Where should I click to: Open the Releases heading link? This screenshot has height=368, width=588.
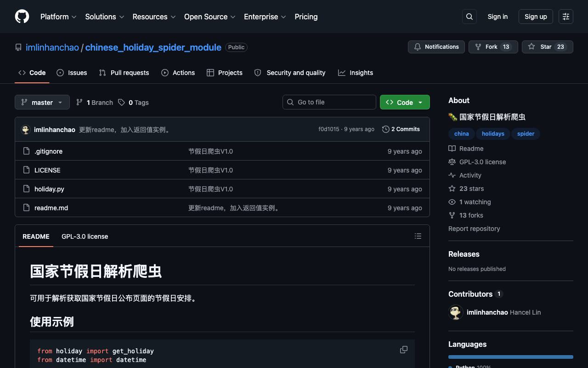[x=464, y=254]
